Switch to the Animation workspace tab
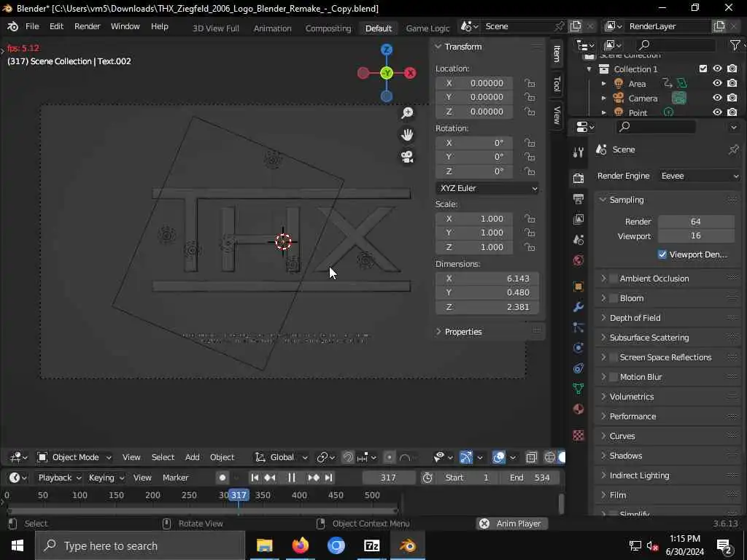 click(273, 28)
